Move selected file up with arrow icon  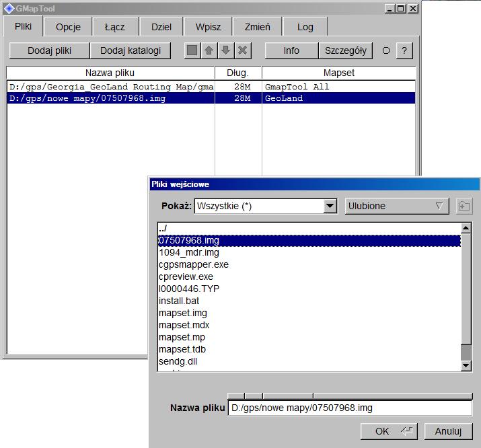[209, 50]
